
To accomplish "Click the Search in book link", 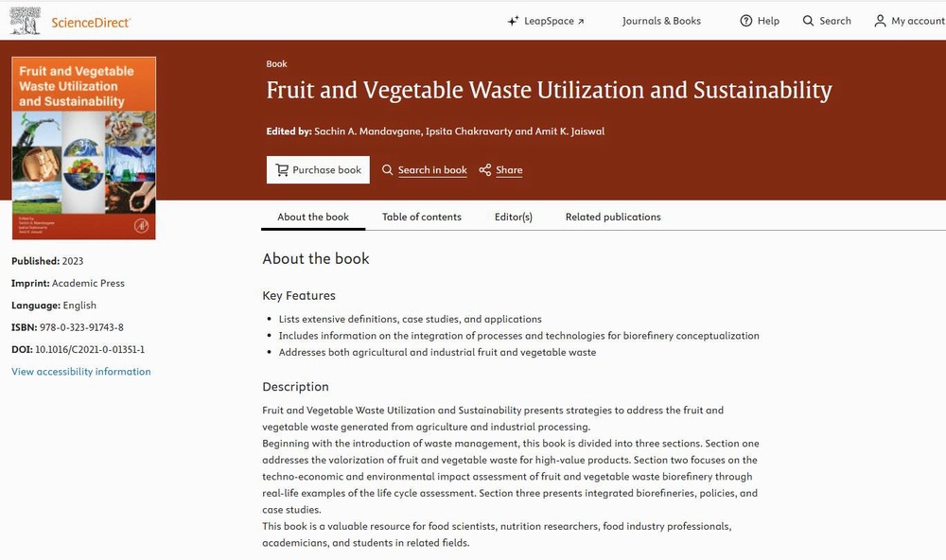I will coord(432,170).
